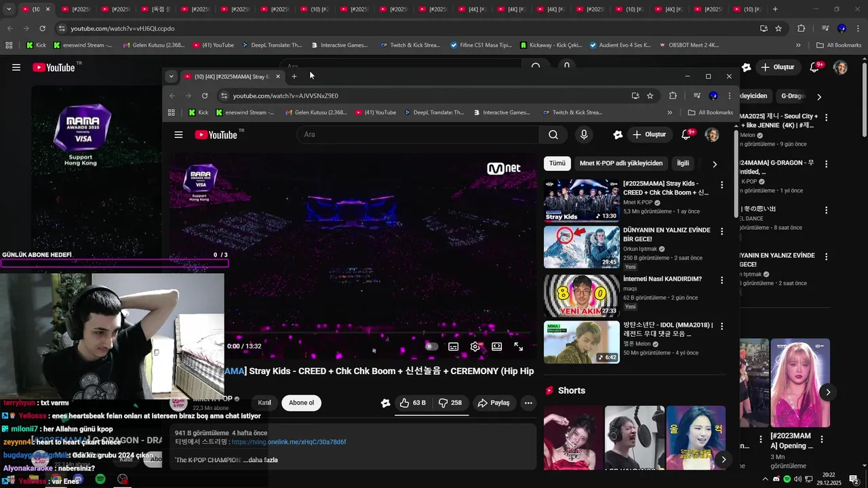Open hamburger guide menu in the back YouTube window

pos(16,67)
